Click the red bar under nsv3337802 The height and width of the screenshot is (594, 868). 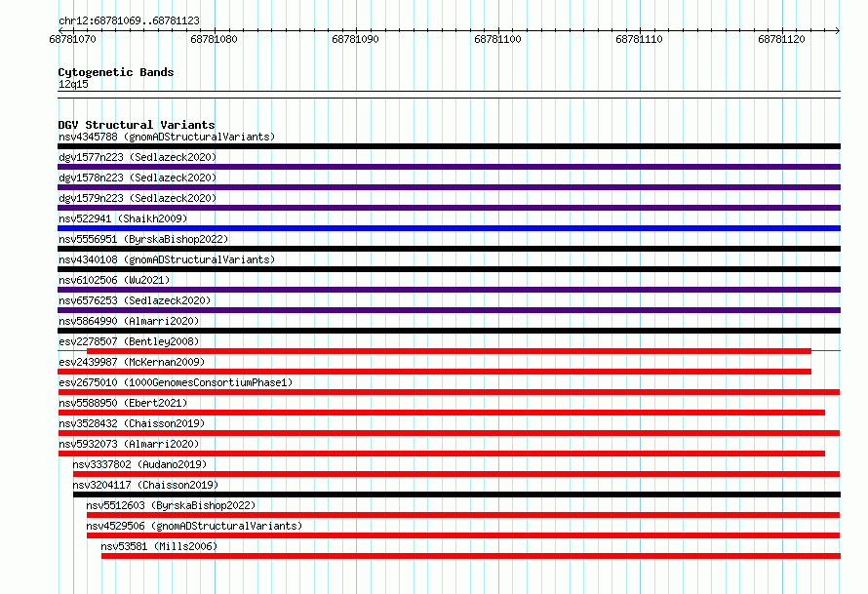(x=456, y=474)
